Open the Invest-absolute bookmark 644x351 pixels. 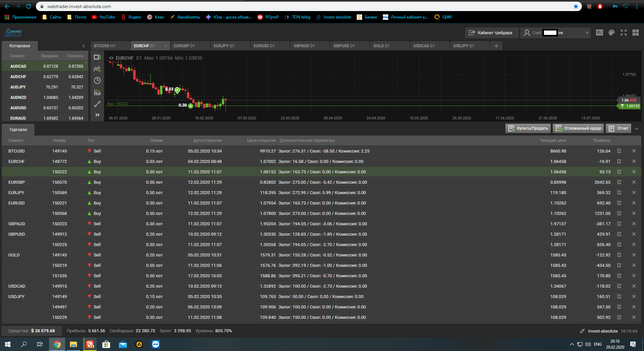click(x=334, y=17)
